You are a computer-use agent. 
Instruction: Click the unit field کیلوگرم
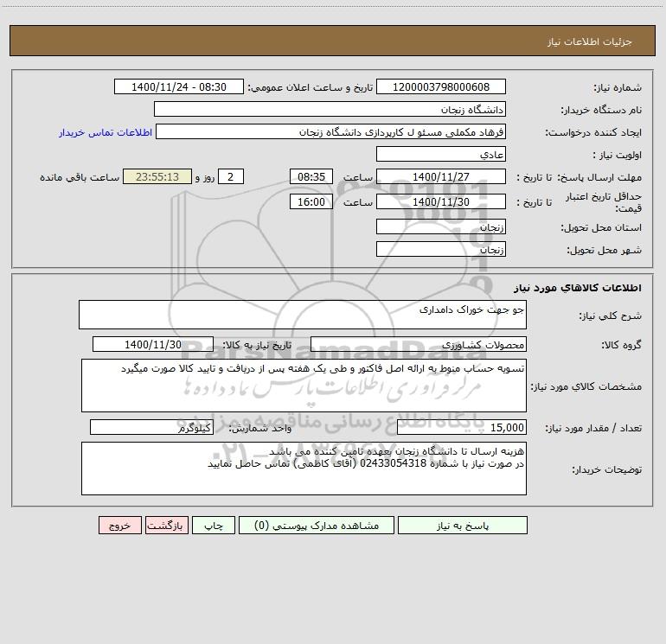tap(151, 428)
